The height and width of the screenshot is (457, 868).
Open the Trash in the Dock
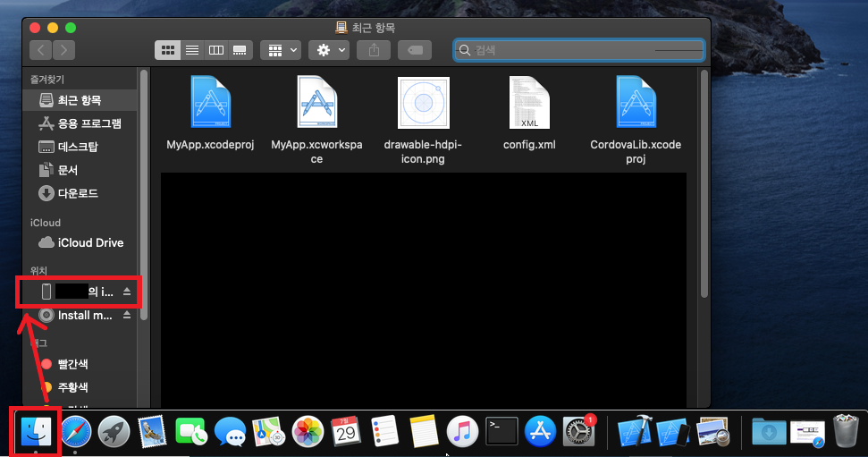coord(846,432)
